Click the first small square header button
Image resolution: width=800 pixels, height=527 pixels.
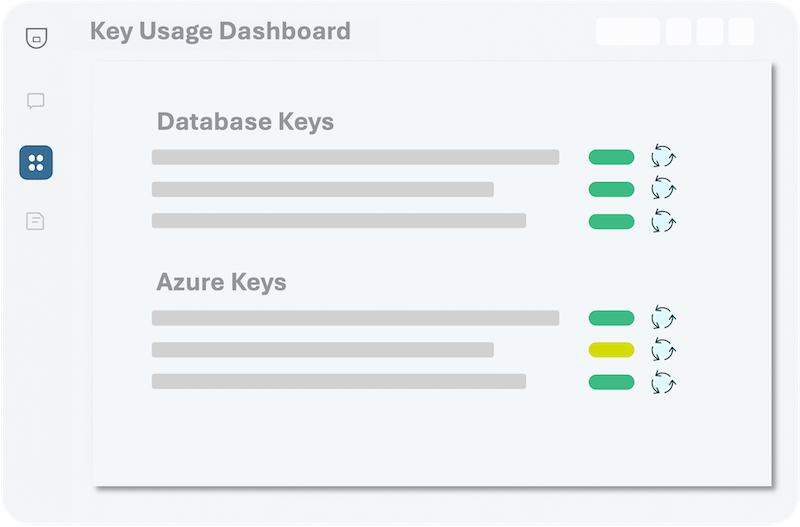[x=678, y=32]
